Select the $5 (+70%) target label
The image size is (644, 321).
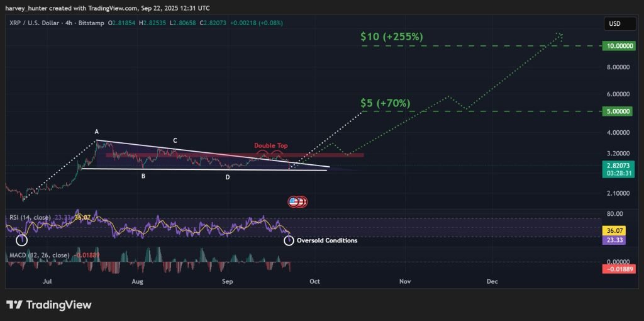pyautogui.click(x=385, y=103)
